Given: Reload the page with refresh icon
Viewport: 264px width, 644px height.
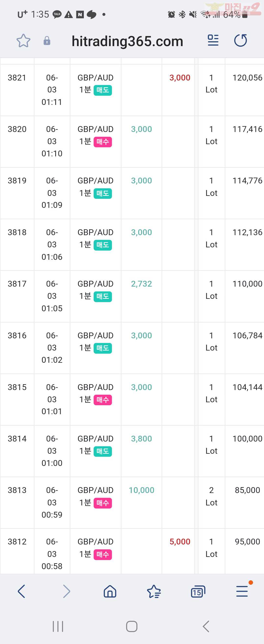Looking at the screenshot, I should point(241,40).
